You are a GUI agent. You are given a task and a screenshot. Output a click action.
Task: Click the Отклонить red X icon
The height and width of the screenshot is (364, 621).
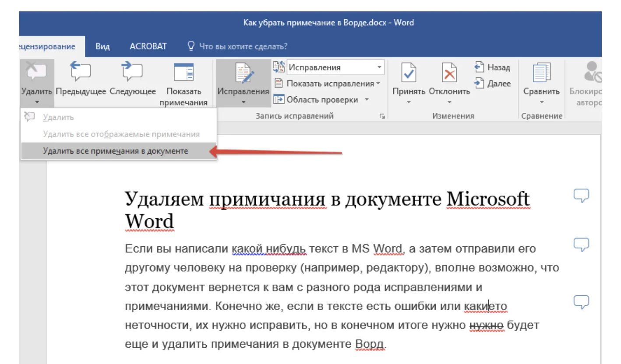pos(449,73)
